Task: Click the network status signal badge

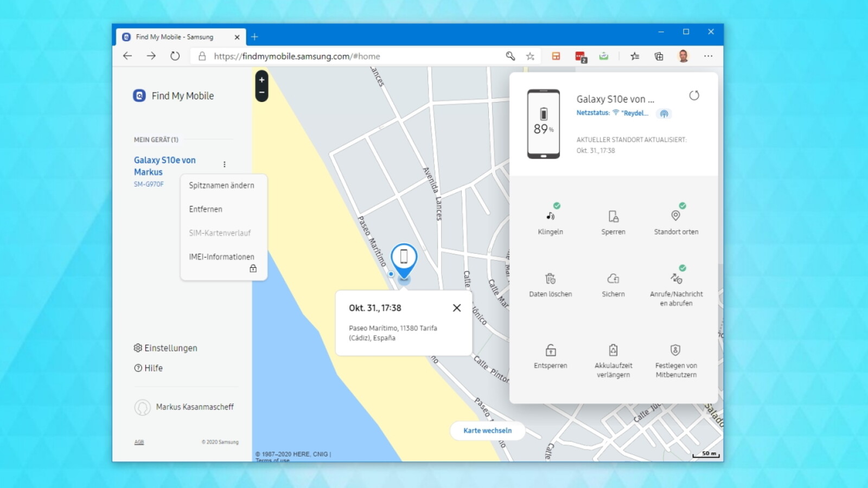Action: pos(663,113)
